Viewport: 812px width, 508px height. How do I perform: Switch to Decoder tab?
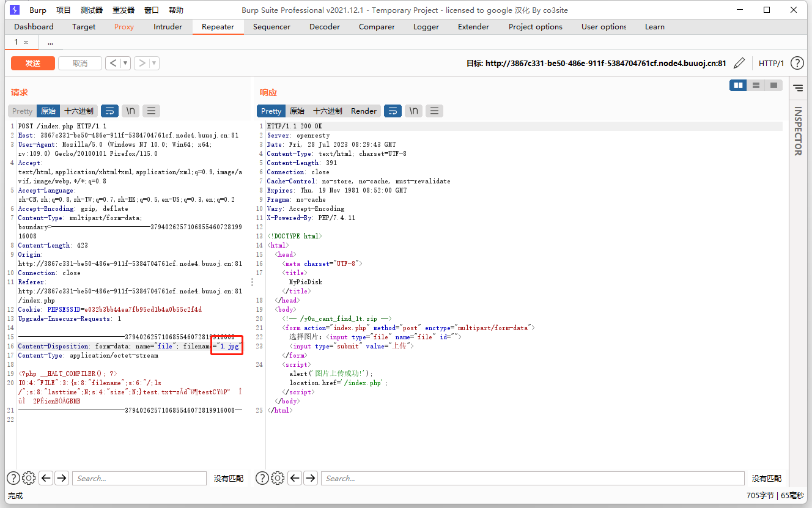point(325,27)
